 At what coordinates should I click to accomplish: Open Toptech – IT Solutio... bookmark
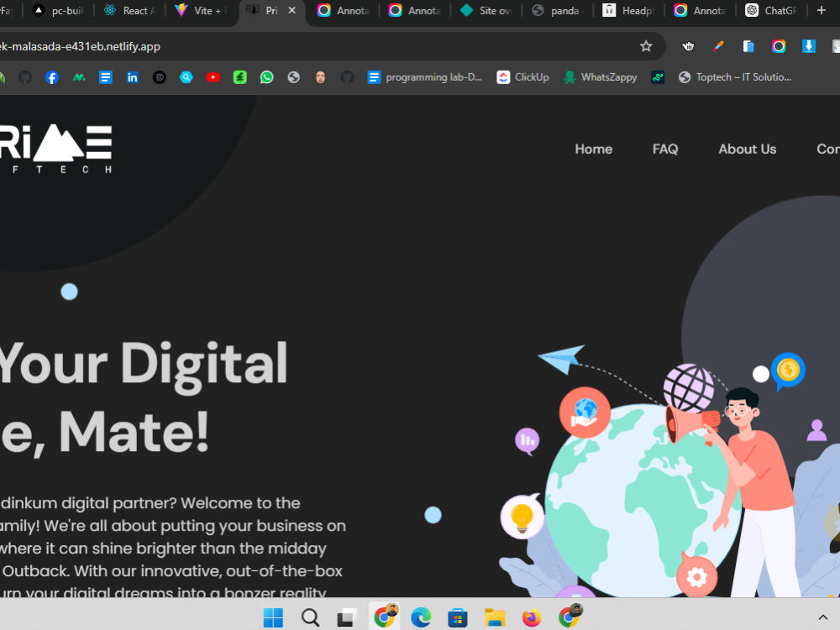[734, 77]
